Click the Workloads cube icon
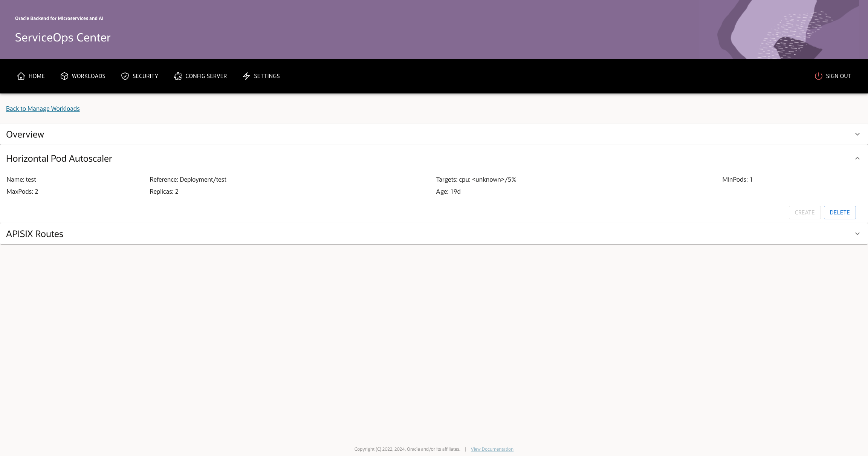This screenshot has width=868, height=456. coord(64,76)
